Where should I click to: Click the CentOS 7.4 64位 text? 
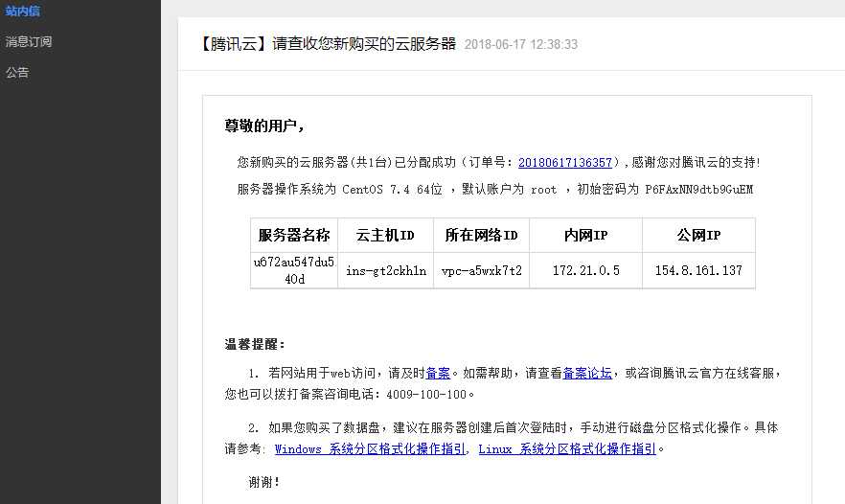(x=393, y=189)
